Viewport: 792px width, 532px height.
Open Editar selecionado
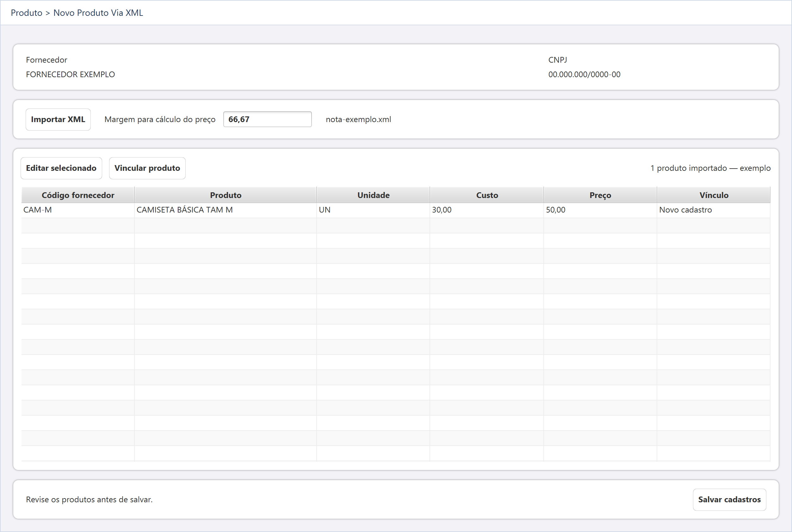61,168
